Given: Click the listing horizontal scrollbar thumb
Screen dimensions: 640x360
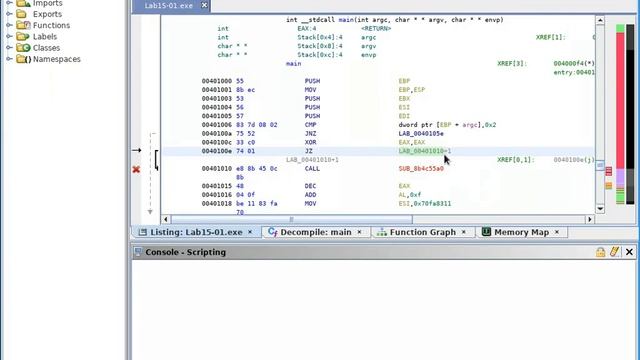Looking at the screenshot, I should [291, 220].
